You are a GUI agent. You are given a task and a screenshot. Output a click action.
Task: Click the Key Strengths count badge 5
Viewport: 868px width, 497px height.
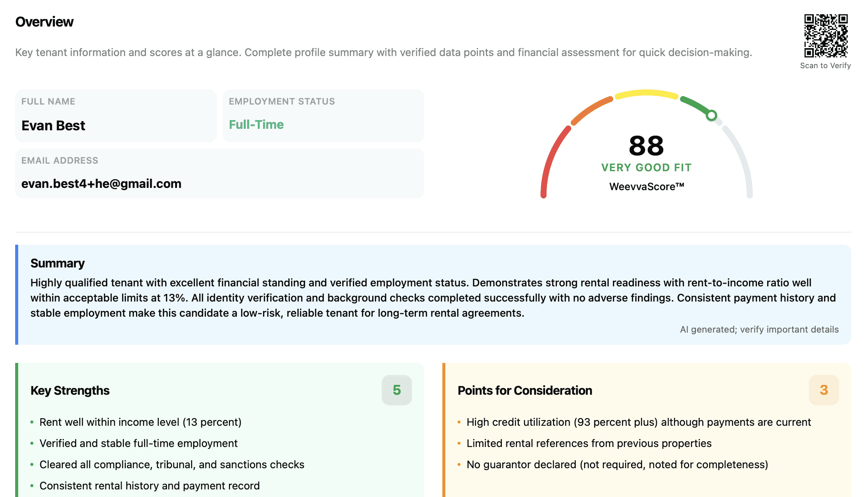tap(397, 390)
